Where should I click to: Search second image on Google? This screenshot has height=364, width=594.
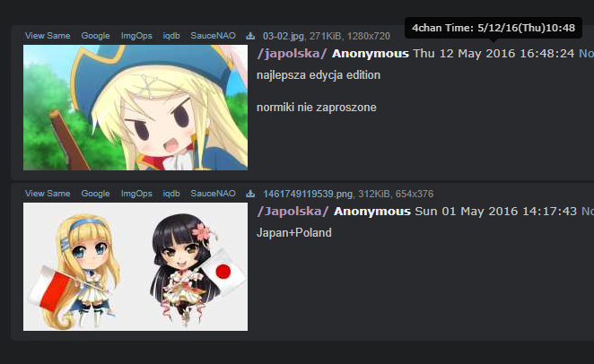[95, 194]
